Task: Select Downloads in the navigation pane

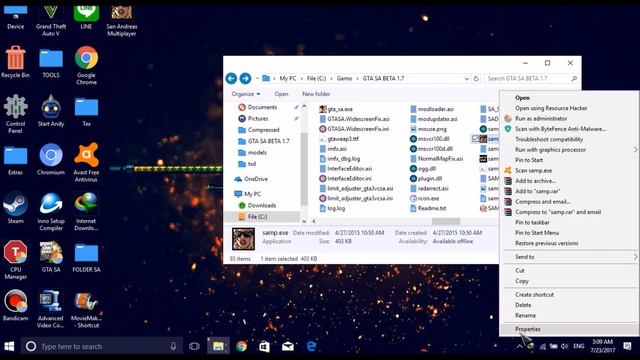Action: click(x=262, y=205)
